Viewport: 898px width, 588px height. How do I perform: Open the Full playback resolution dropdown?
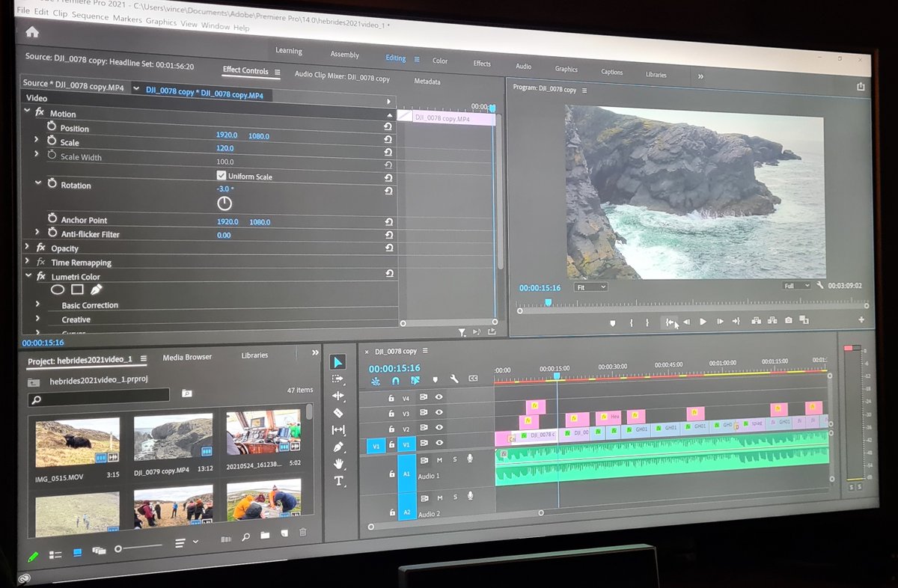(x=796, y=286)
